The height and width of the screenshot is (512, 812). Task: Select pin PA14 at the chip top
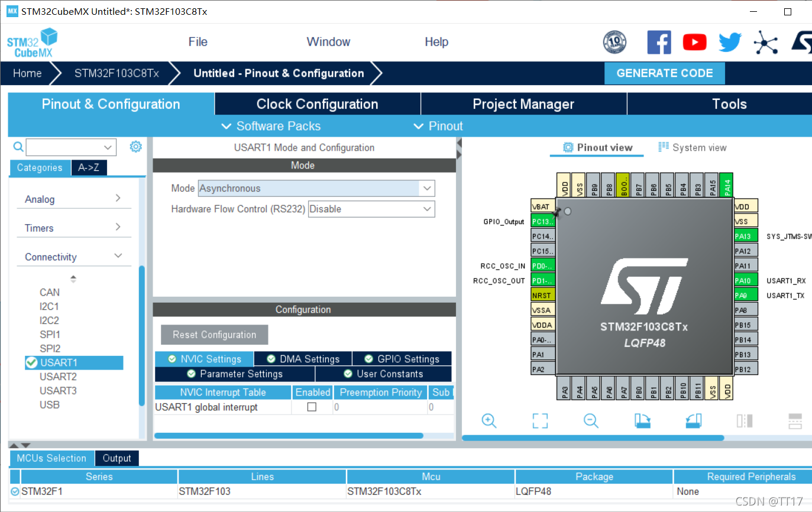click(x=727, y=185)
